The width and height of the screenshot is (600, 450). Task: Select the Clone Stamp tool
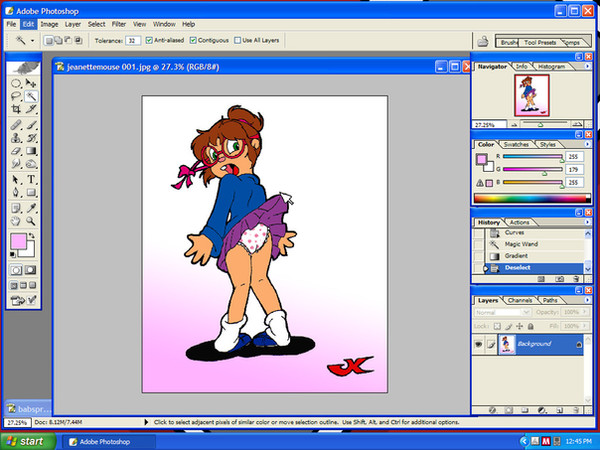(x=16, y=137)
